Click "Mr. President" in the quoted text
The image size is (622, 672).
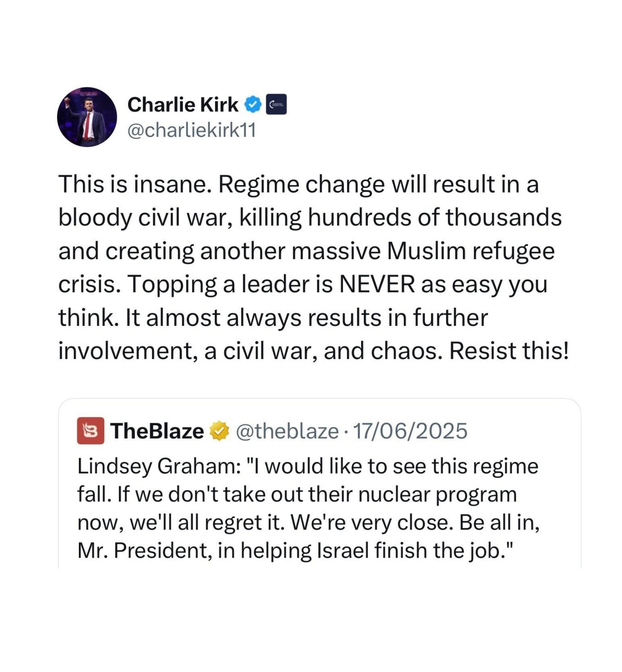point(143,550)
